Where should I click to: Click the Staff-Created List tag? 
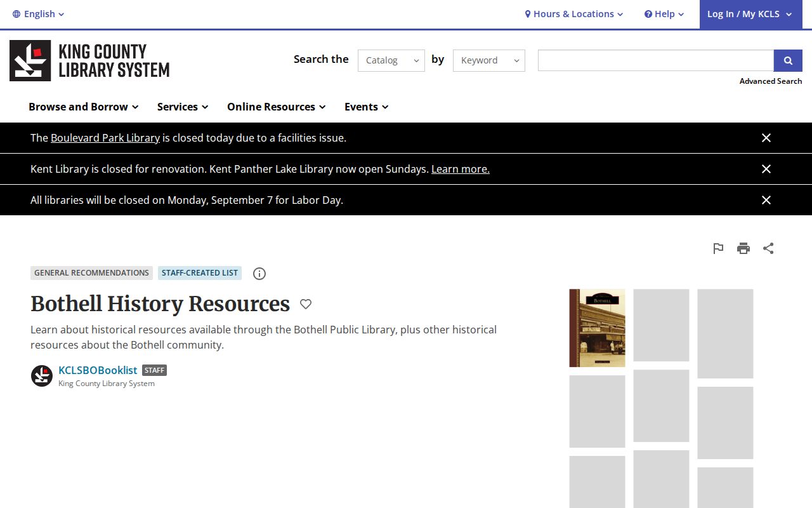(200, 273)
